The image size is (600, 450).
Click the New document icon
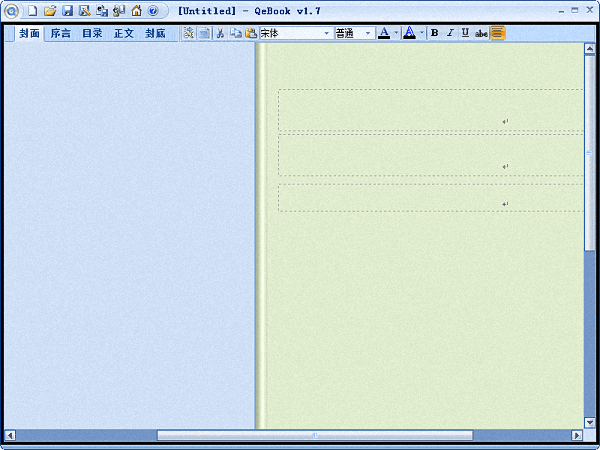[32, 11]
